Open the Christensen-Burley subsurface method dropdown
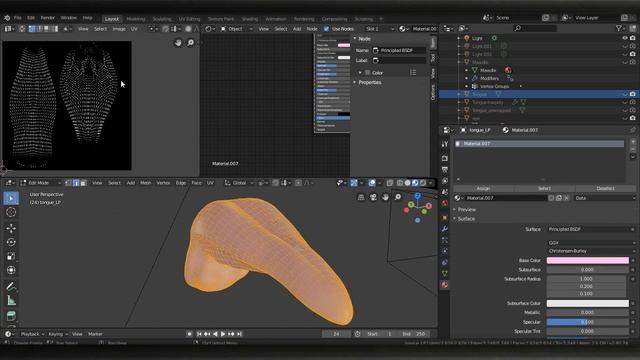640x360 pixels. 591,251
